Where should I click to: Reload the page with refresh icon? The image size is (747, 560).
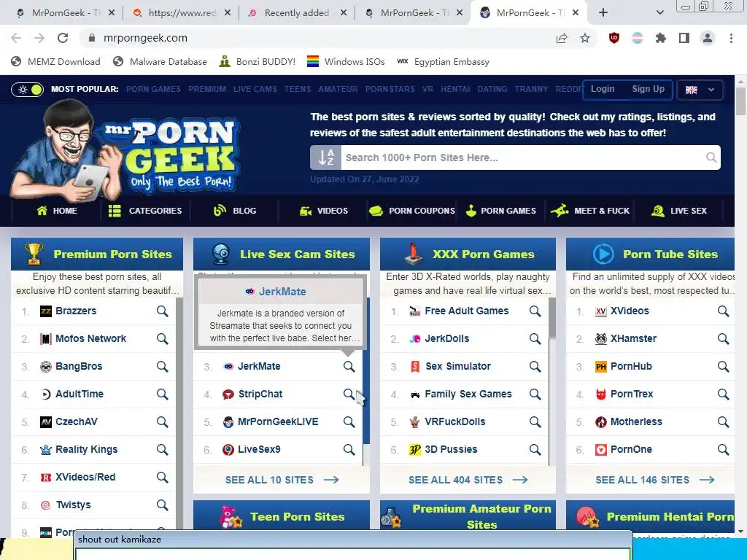(x=63, y=38)
